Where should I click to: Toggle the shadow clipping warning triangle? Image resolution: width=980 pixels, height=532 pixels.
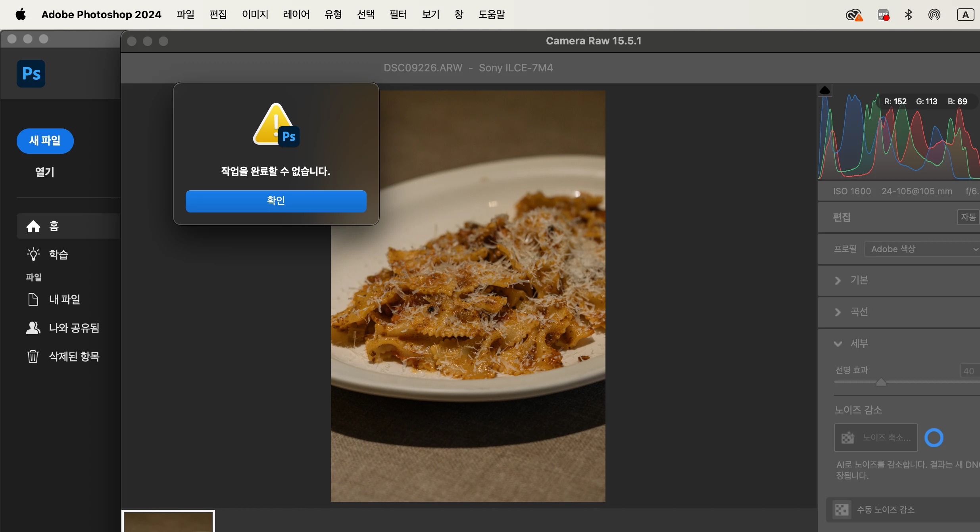coord(825,90)
